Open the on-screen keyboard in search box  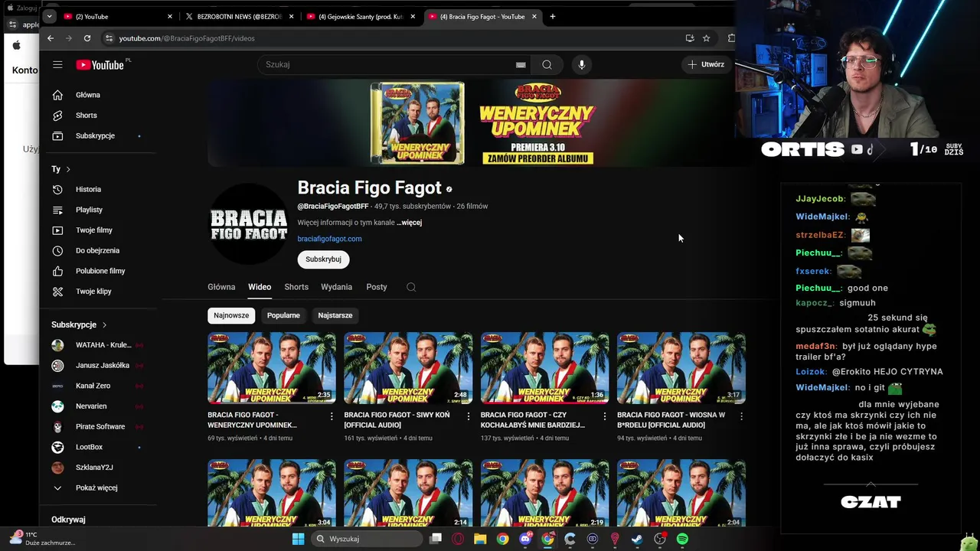tap(521, 65)
